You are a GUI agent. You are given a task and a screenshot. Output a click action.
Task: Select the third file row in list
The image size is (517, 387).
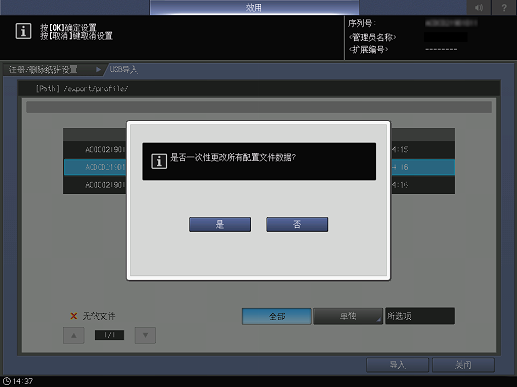259,185
